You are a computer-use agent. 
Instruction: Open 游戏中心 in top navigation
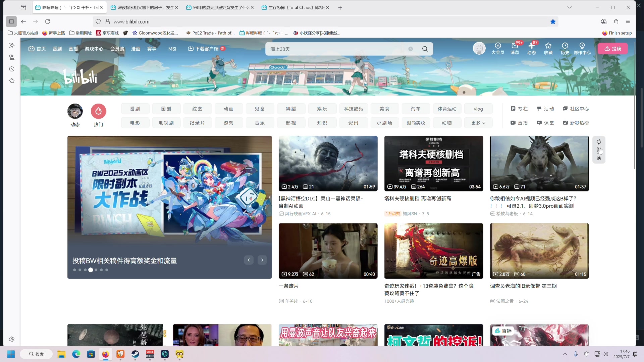[x=94, y=49]
